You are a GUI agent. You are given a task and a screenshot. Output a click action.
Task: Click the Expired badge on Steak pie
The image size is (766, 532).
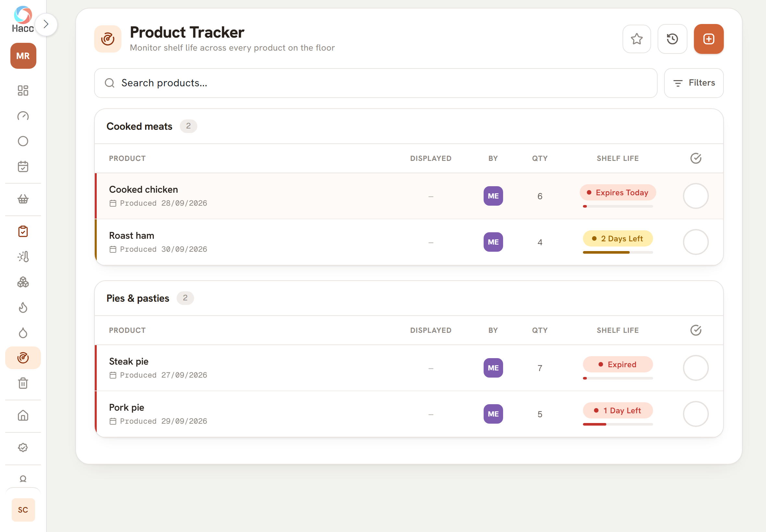click(x=618, y=365)
